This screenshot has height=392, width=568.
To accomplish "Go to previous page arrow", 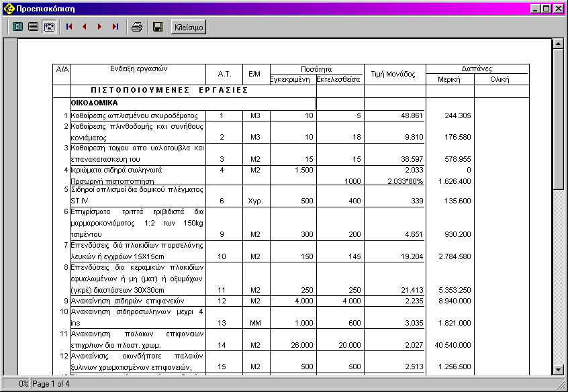I will 85,27.
